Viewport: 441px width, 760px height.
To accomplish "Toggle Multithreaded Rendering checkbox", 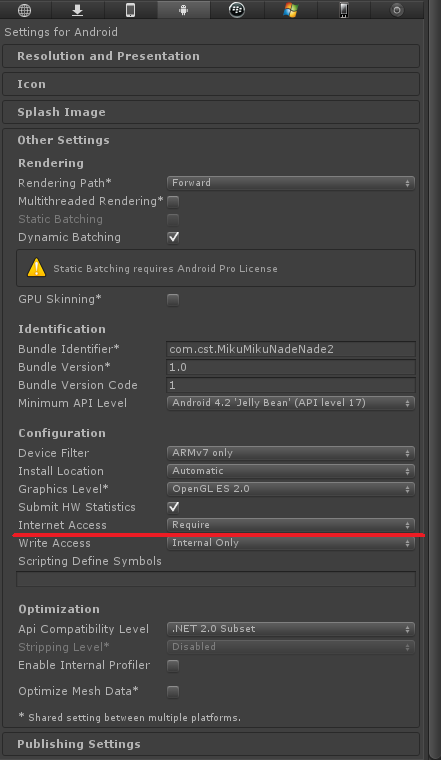I will click(x=173, y=201).
